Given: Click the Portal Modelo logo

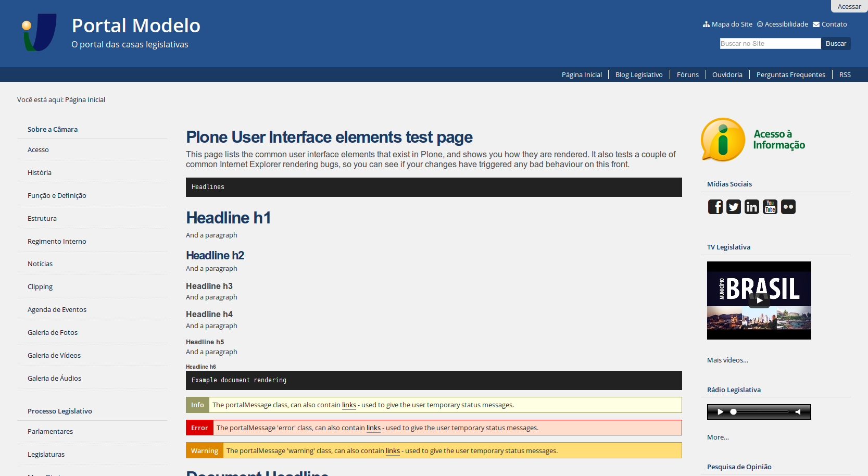Looking at the screenshot, I should click(x=39, y=32).
